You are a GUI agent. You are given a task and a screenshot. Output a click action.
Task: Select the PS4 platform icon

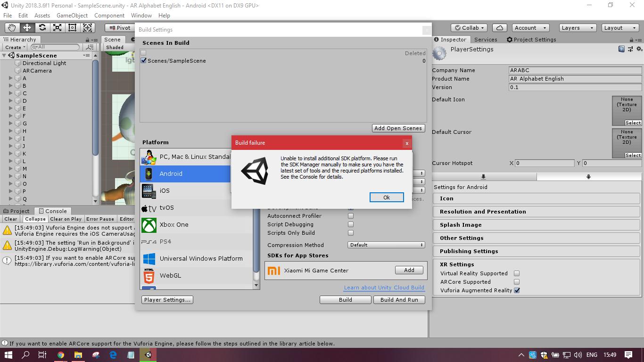pyautogui.click(x=149, y=242)
